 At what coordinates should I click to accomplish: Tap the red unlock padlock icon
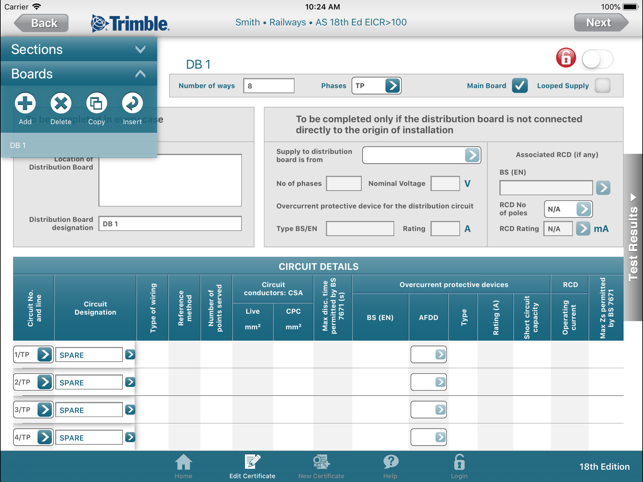[x=565, y=58]
